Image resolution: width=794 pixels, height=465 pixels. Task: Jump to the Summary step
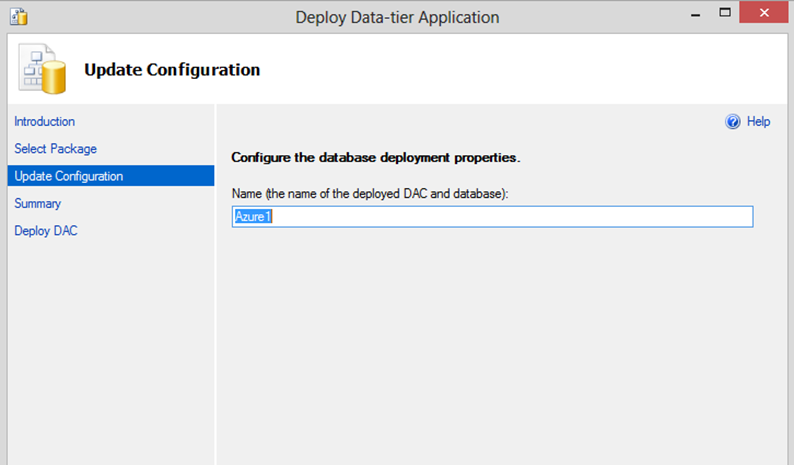click(x=38, y=204)
